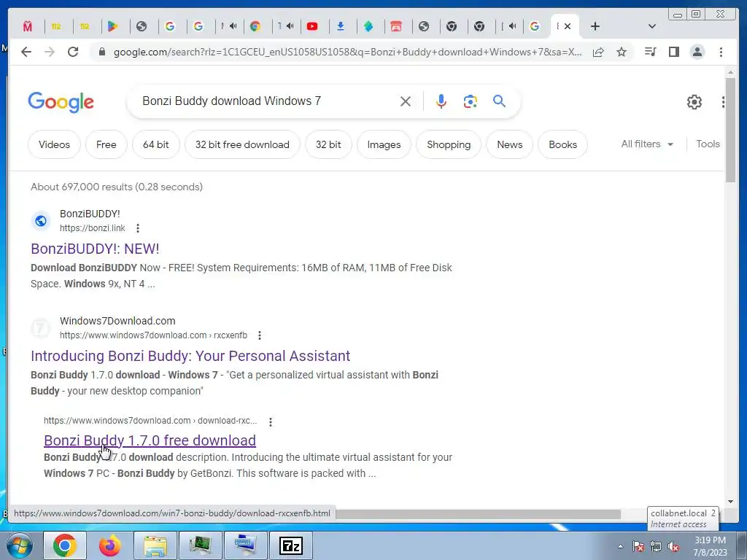Open Firefox from the taskbar

(109, 545)
